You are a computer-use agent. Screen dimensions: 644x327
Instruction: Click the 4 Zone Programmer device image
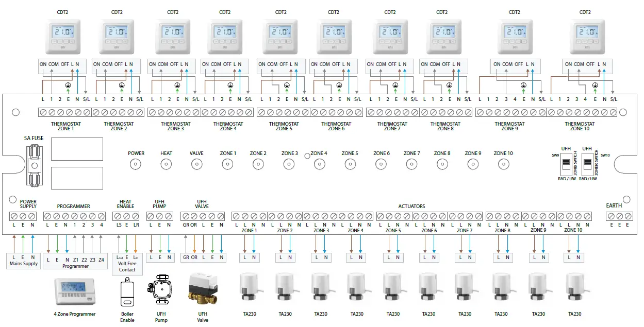(x=75, y=291)
